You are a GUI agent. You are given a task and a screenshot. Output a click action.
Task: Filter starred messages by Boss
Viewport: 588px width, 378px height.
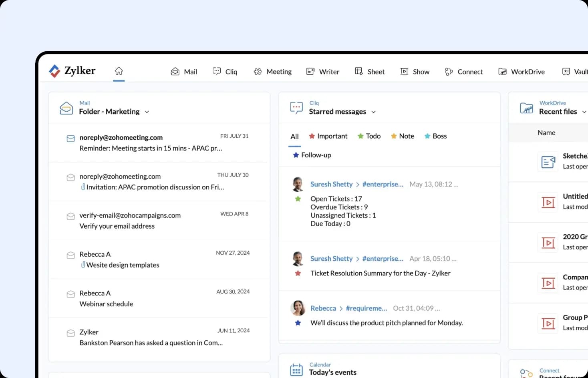(x=435, y=136)
